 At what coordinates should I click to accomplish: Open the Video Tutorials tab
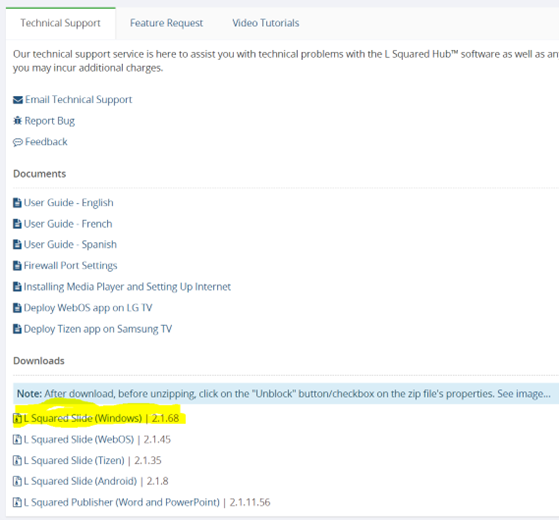click(266, 23)
